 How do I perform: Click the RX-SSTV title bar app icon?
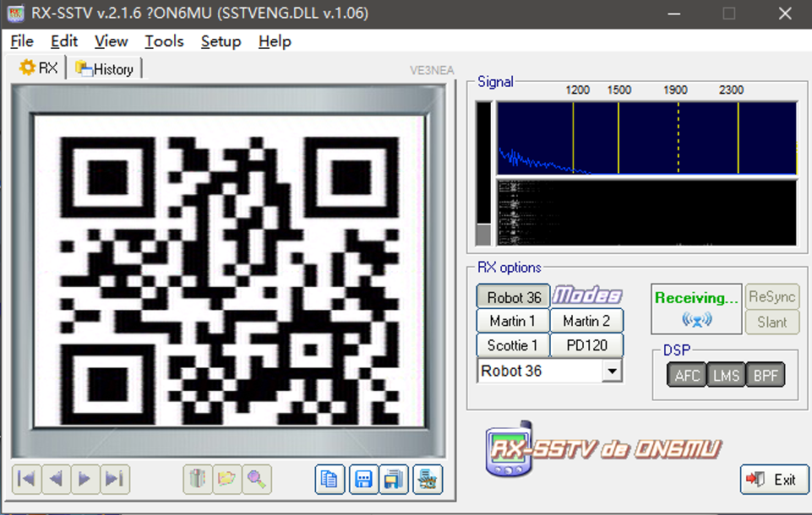click(15, 13)
